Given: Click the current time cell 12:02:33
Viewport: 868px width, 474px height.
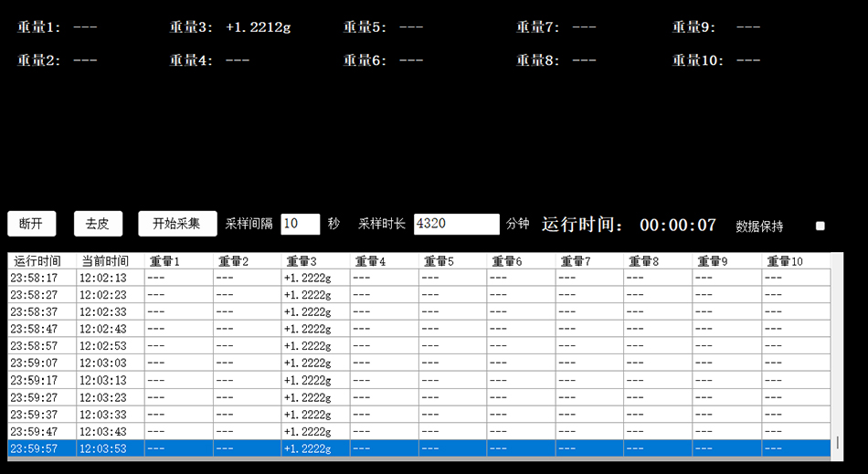Looking at the screenshot, I should pos(111,312).
